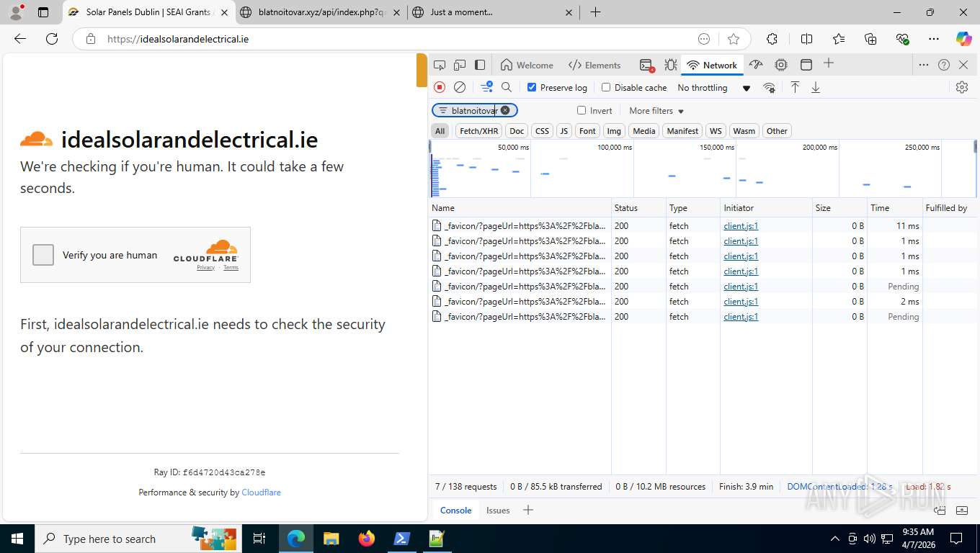Open network conditions wifi-gear icon

[770, 88]
